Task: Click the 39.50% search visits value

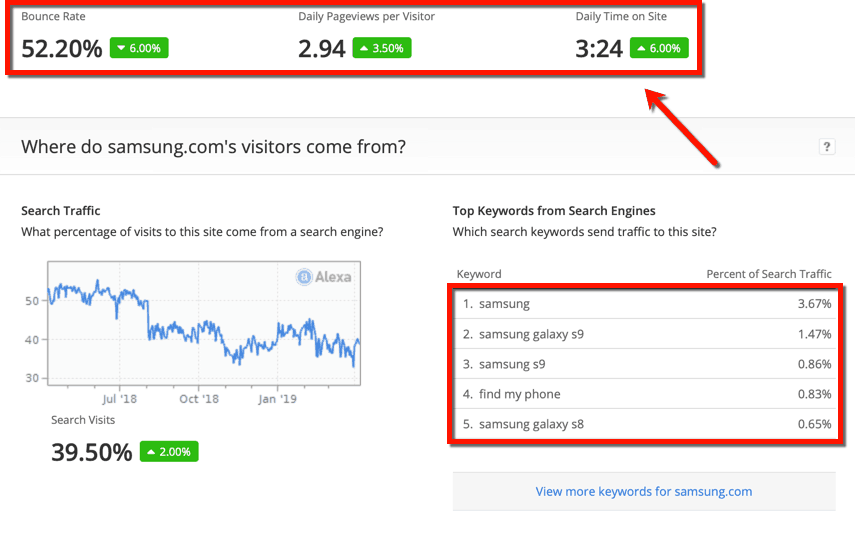Action: coord(92,452)
